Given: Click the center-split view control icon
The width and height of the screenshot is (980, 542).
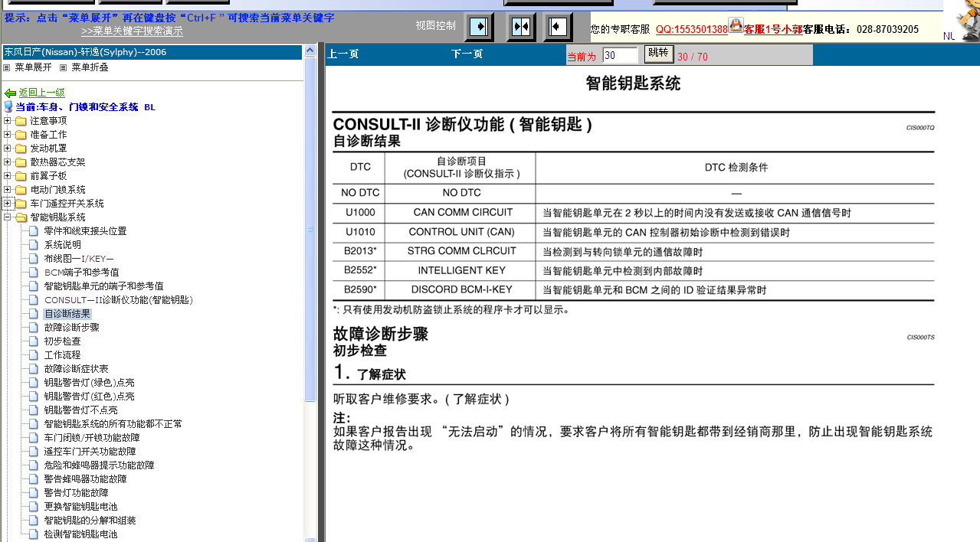Looking at the screenshot, I should pyautogui.click(x=521, y=27).
